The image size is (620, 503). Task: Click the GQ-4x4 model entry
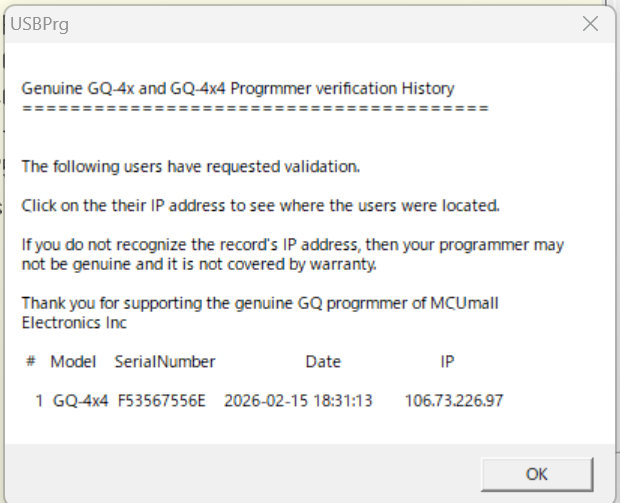[x=80, y=400]
